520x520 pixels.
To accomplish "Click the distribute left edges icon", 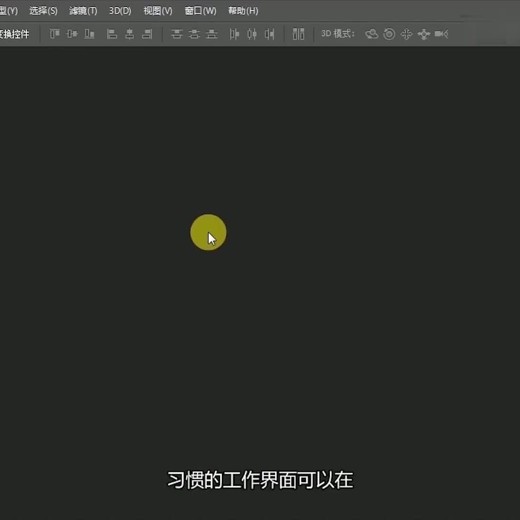I will point(234,34).
